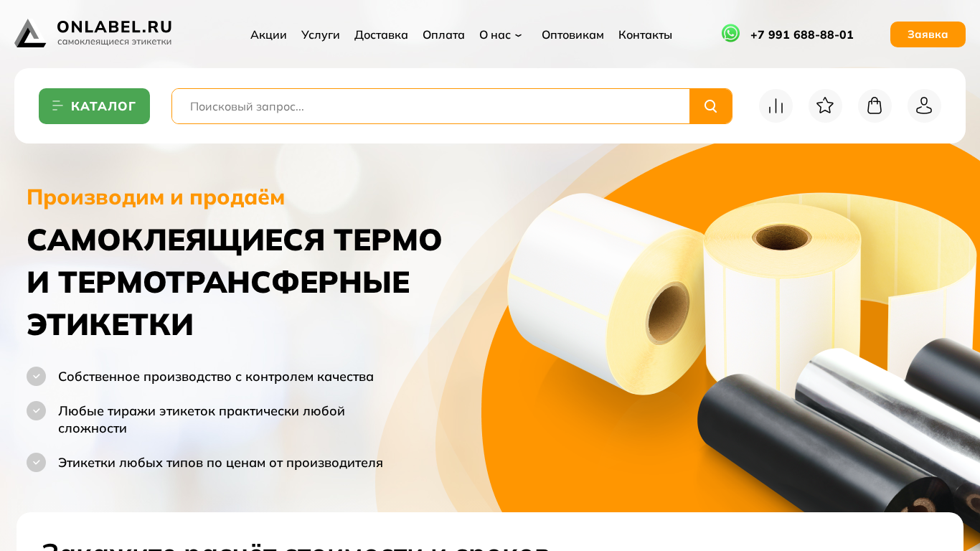Click the orange search magnifier button

711,106
